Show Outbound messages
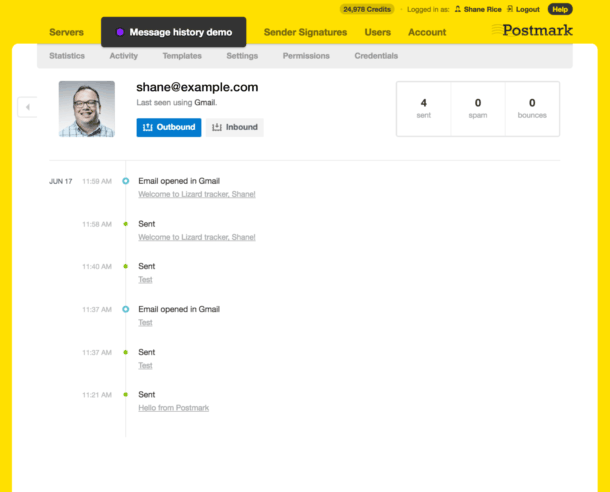 pyautogui.click(x=169, y=127)
